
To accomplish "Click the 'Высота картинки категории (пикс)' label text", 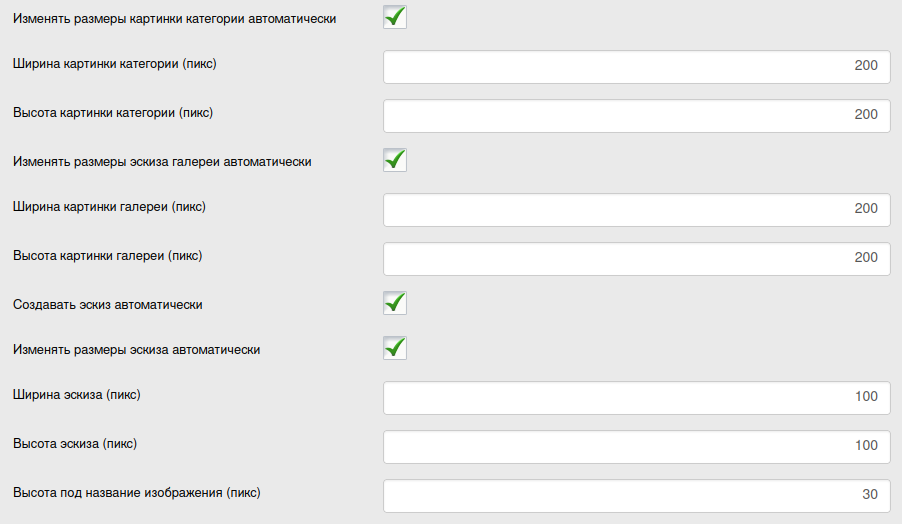I will 113,113.
